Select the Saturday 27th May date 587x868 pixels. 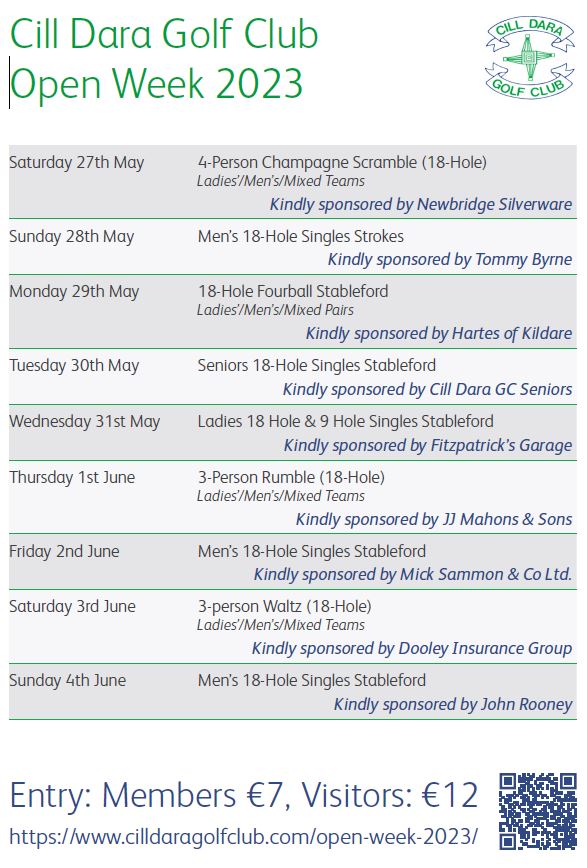coord(76,163)
